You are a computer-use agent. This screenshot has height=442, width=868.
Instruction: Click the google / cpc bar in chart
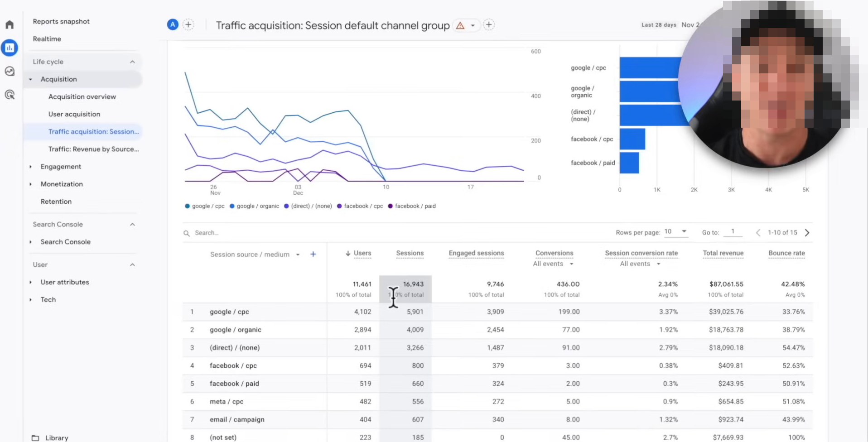tap(651, 67)
